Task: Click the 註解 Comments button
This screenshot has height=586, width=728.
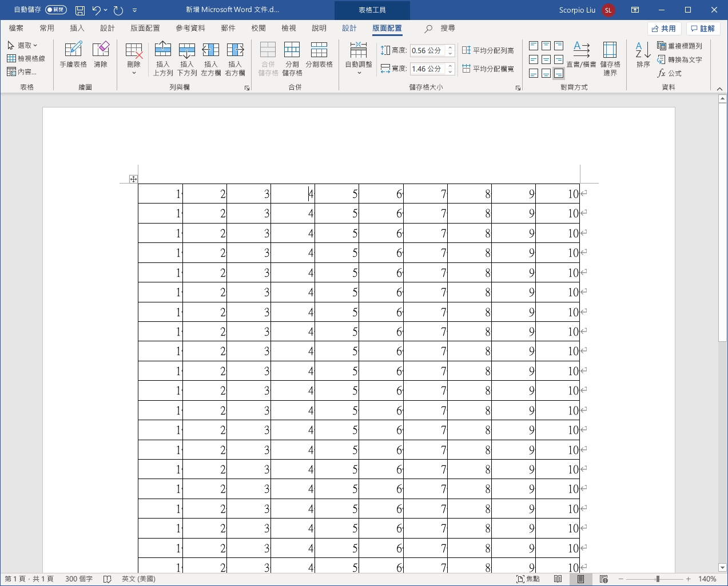Action: (x=703, y=29)
